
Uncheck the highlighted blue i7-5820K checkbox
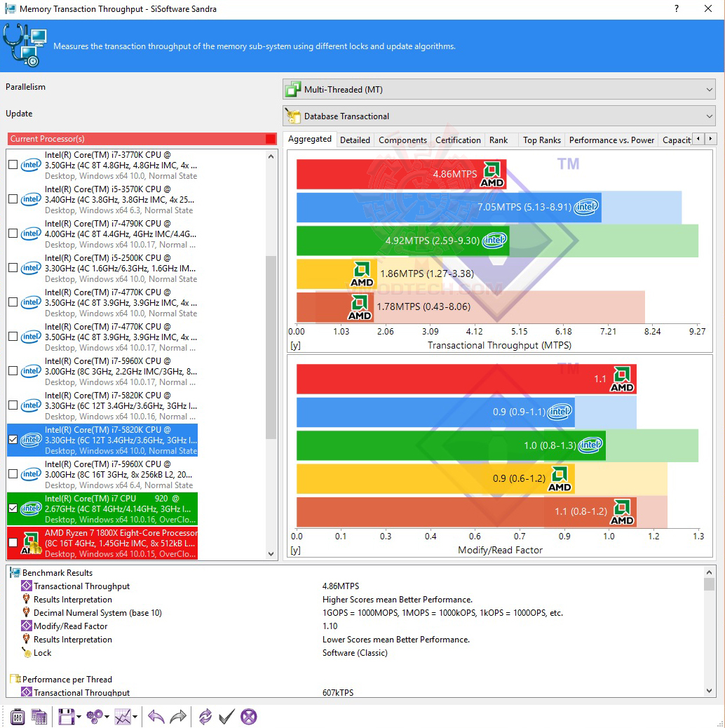click(x=13, y=440)
